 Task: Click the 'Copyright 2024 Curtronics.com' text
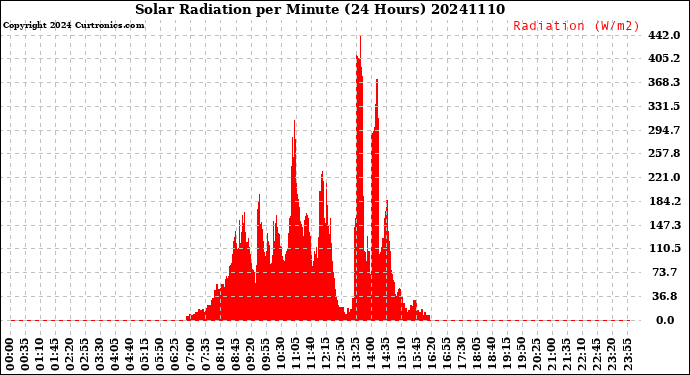[x=73, y=25]
